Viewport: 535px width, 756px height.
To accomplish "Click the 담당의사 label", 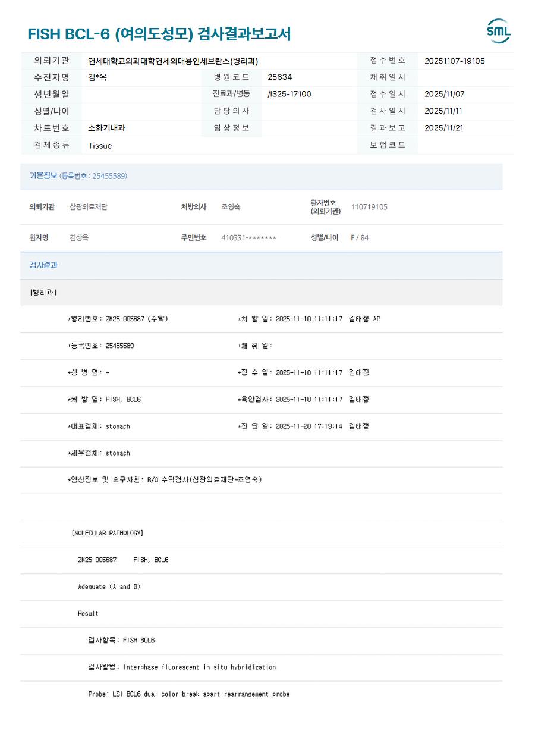I will (x=231, y=111).
